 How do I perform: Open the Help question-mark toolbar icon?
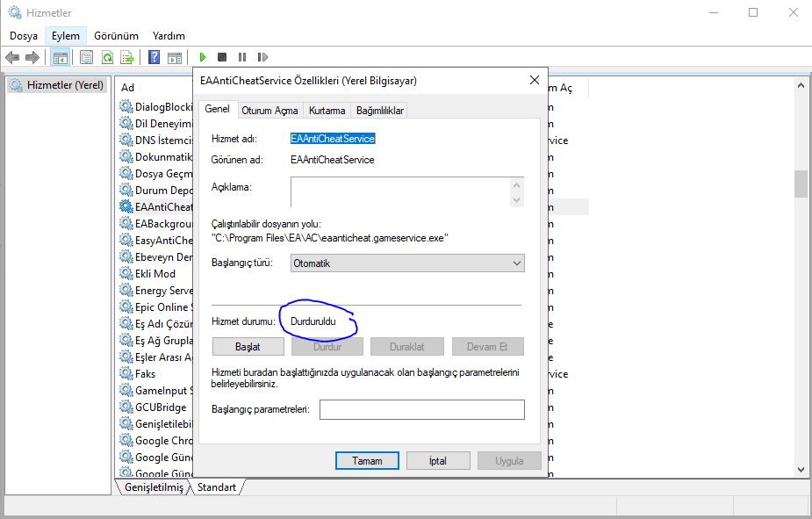[154, 57]
